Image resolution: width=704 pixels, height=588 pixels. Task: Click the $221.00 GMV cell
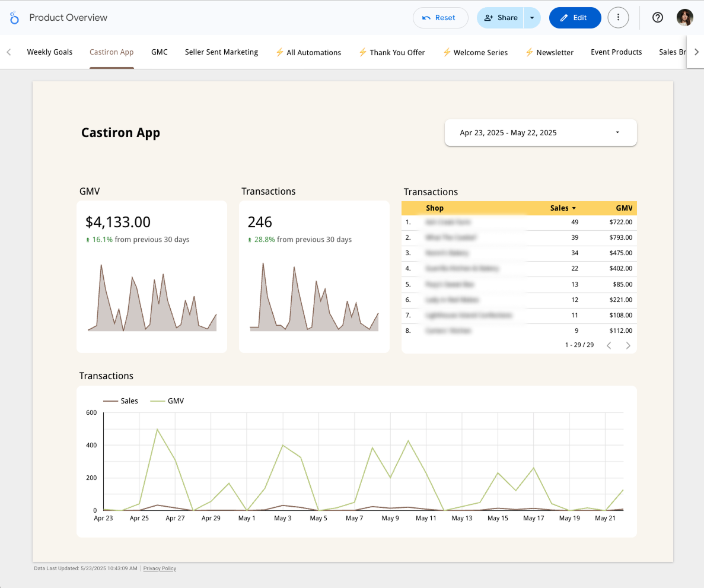[x=621, y=300]
